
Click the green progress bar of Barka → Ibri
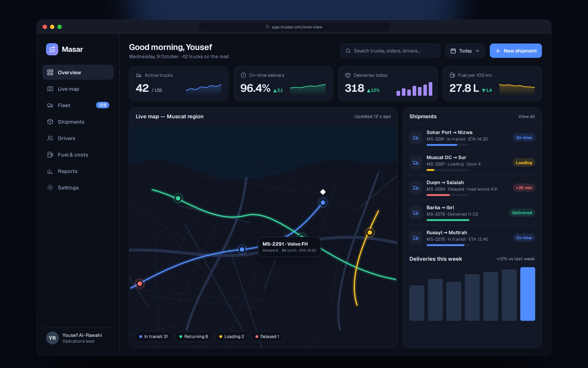pyautogui.click(x=448, y=220)
